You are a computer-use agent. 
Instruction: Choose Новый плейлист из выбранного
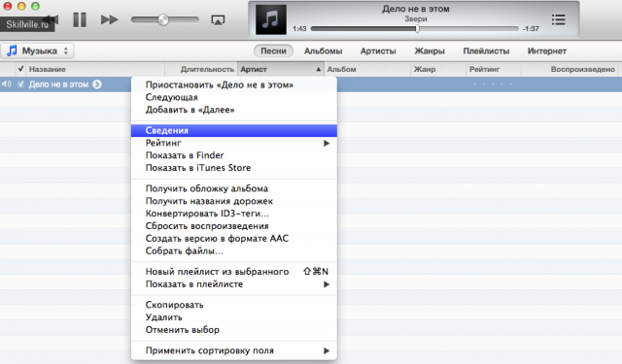(x=234, y=272)
